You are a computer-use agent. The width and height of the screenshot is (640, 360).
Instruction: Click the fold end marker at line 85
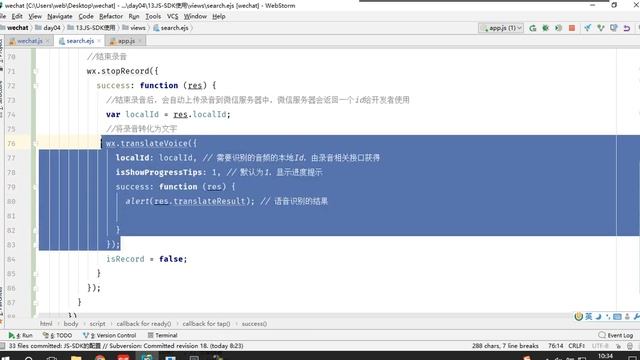[36, 274]
